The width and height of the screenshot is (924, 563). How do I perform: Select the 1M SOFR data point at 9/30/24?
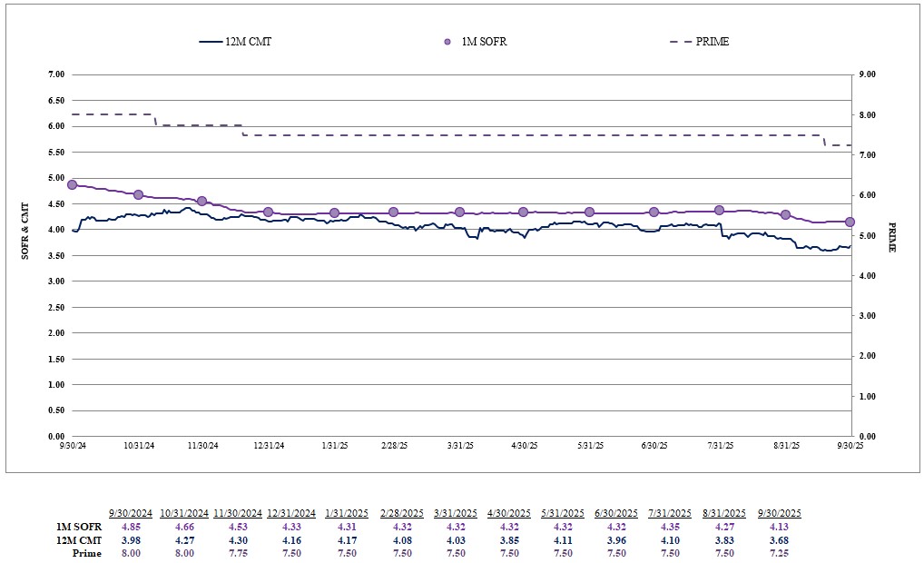(x=73, y=184)
